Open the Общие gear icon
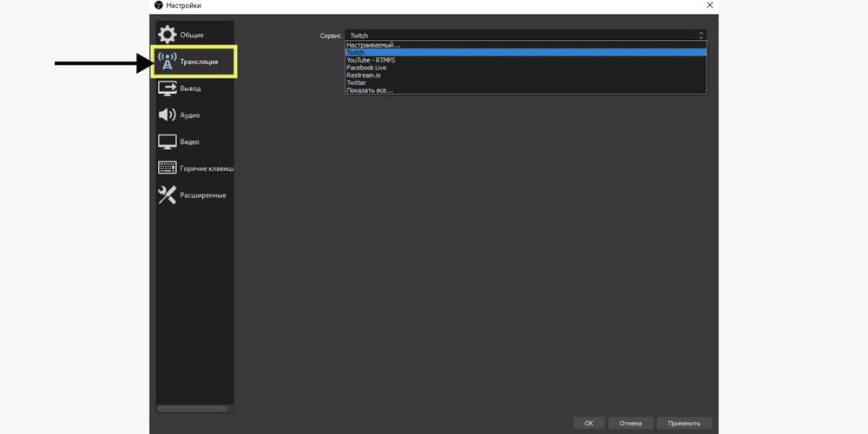This screenshot has width=868, height=434. click(x=168, y=35)
